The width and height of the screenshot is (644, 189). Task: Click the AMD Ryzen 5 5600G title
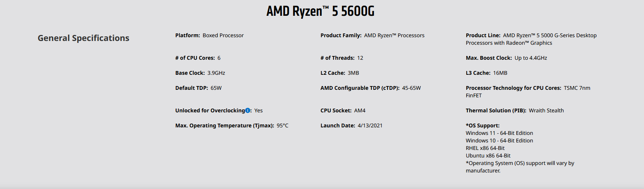tap(320, 11)
